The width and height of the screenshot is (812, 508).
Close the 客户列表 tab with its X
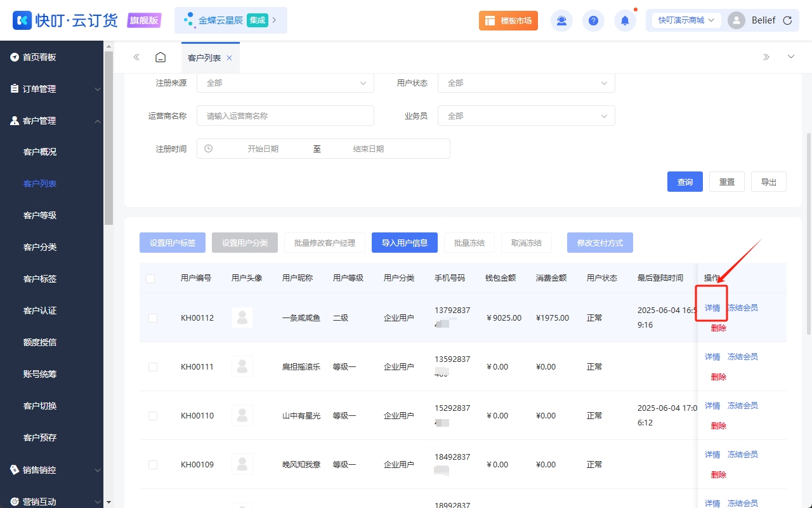click(x=229, y=58)
